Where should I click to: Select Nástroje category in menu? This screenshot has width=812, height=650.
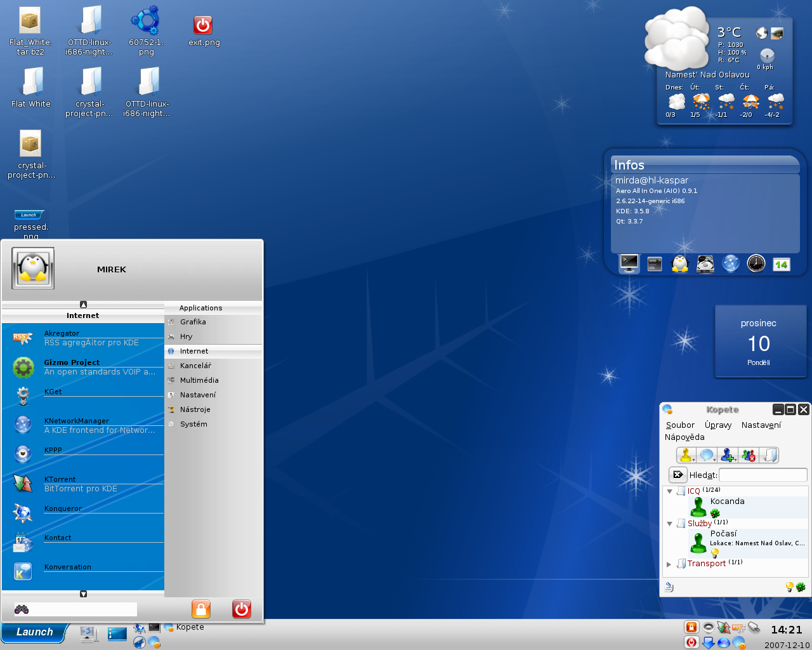(x=213, y=409)
